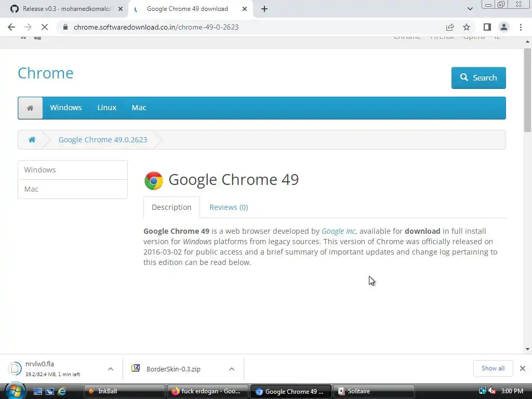This screenshot has width=532, height=399.
Task: Click the Show Desktop quick launch icon
Action: click(37, 391)
